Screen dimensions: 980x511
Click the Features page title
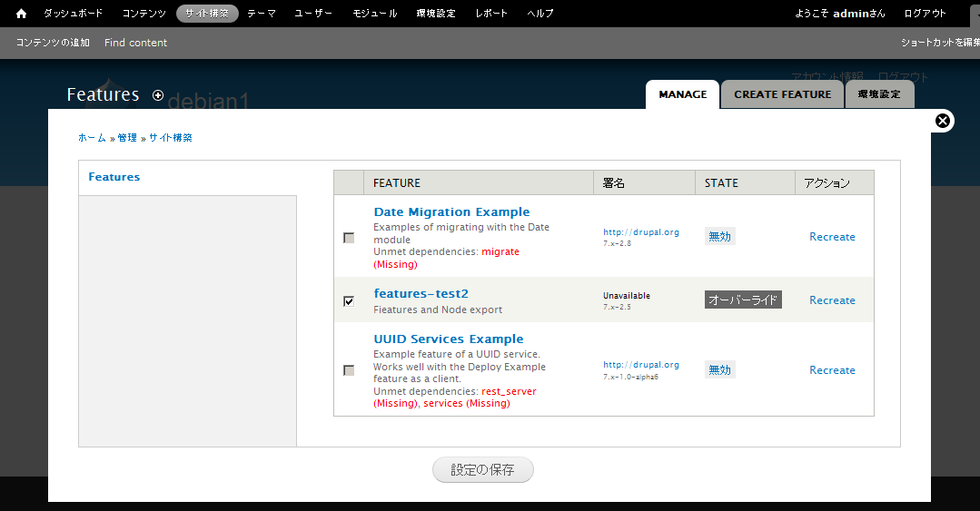coord(104,94)
